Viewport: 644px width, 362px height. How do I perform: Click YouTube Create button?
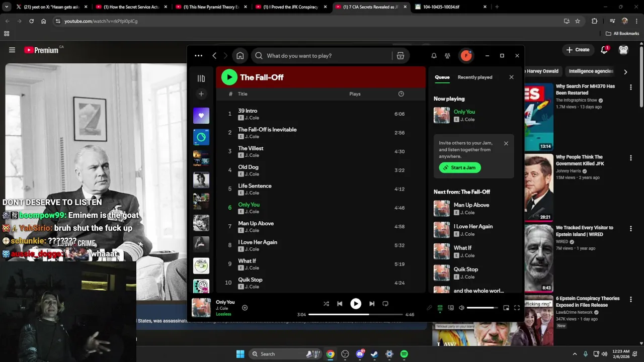578,50
